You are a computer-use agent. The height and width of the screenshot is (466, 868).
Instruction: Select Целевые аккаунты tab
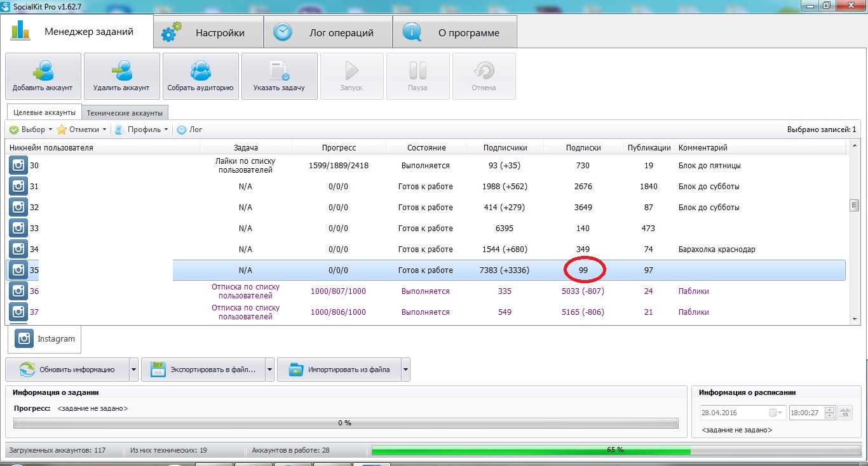click(x=44, y=112)
